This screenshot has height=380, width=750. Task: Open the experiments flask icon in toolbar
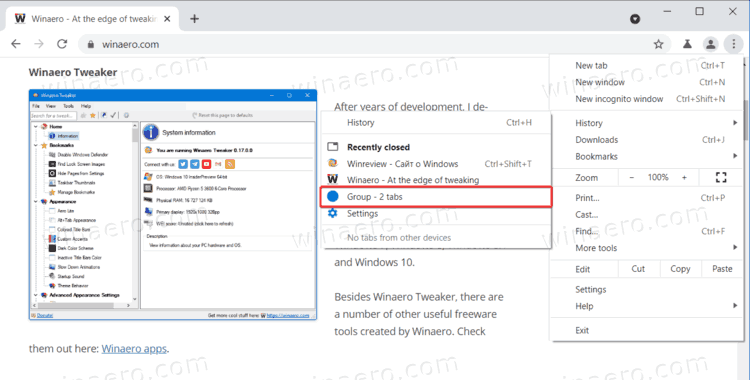[687, 44]
